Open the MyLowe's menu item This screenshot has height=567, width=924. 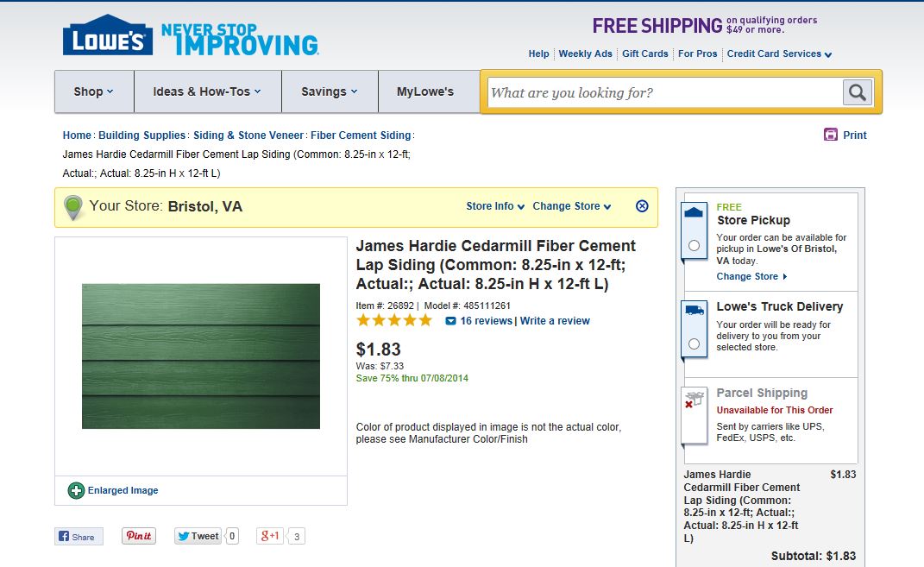coord(424,91)
